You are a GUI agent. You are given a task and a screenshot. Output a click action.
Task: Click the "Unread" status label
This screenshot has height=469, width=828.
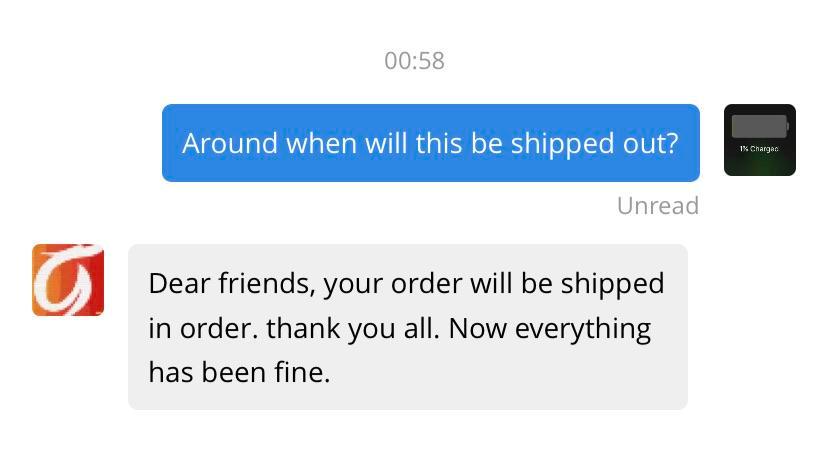click(x=657, y=206)
